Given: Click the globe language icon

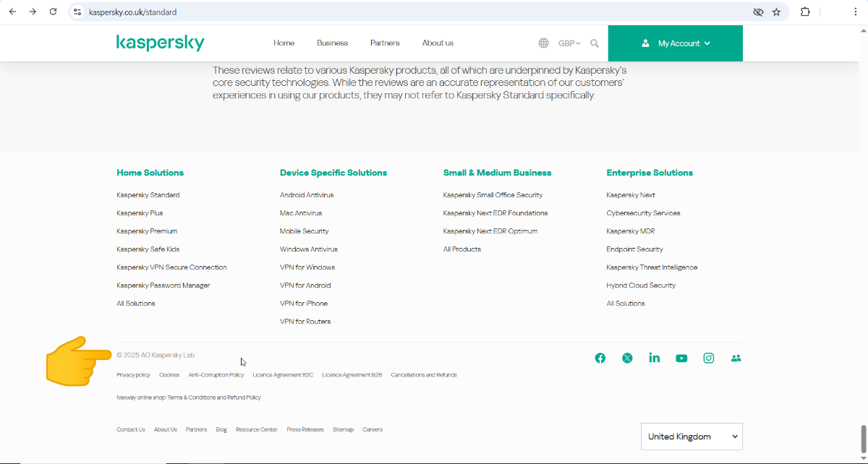Looking at the screenshot, I should 544,43.
